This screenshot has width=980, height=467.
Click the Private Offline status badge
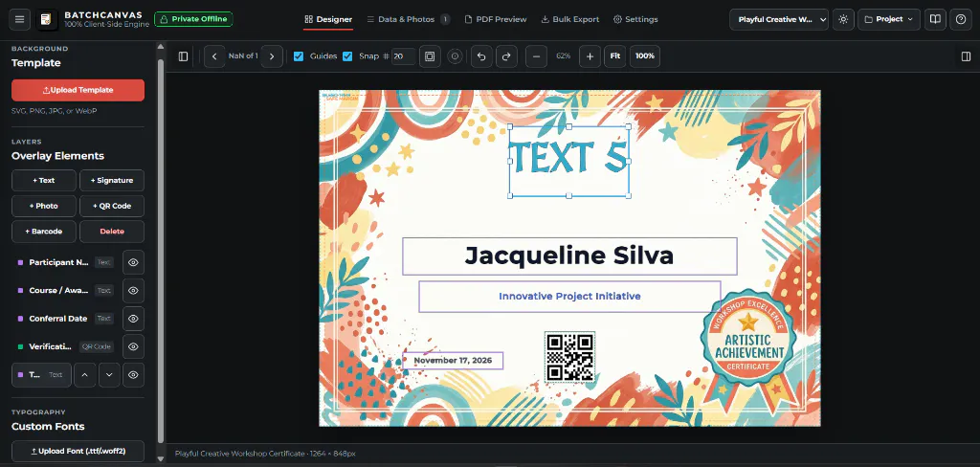pyautogui.click(x=193, y=19)
